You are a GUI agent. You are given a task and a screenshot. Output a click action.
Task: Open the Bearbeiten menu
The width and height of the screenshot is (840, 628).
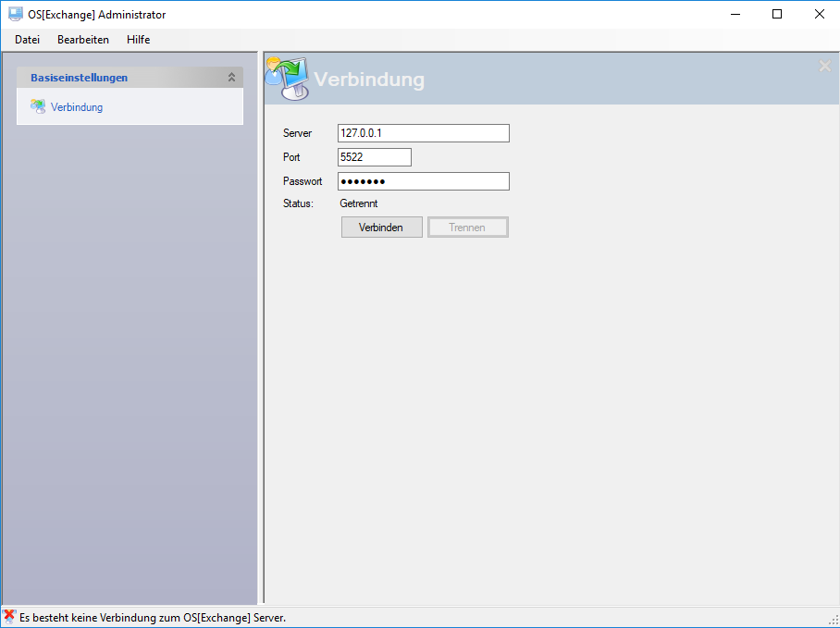[x=83, y=40]
